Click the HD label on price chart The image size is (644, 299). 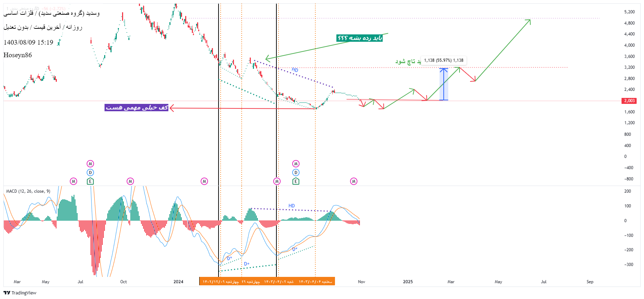click(295, 70)
